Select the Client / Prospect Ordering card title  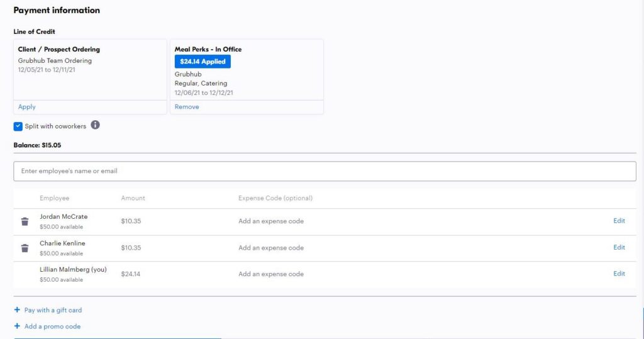(x=59, y=49)
